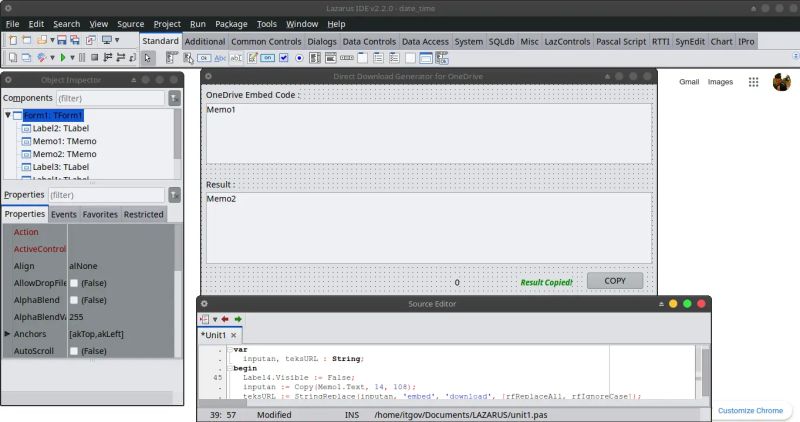The height and width of the screenshot is (422, 800).
Task: Pick the TListBox component icon
Action: [315, 58]
